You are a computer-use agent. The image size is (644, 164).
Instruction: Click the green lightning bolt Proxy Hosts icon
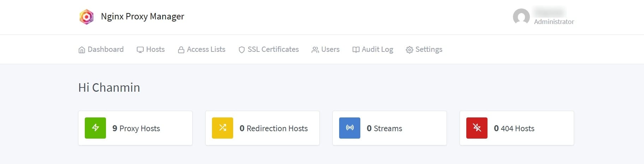click(x=95, y=128)
